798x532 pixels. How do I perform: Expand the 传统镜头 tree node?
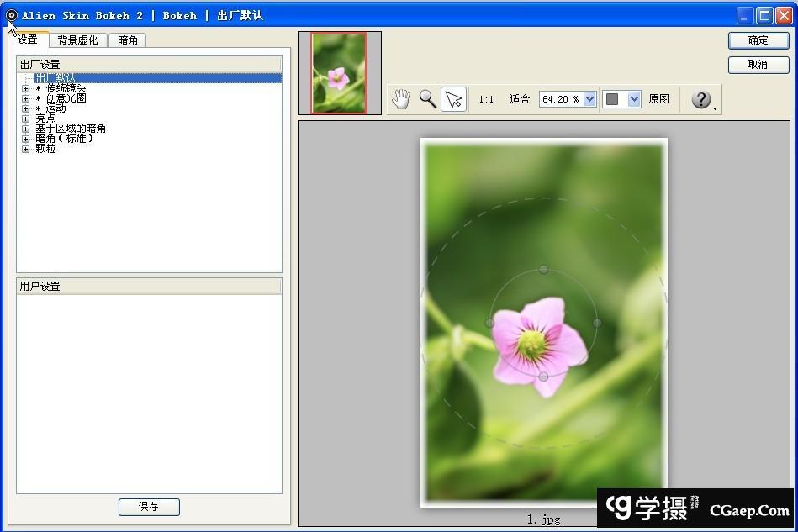[26, 88]
